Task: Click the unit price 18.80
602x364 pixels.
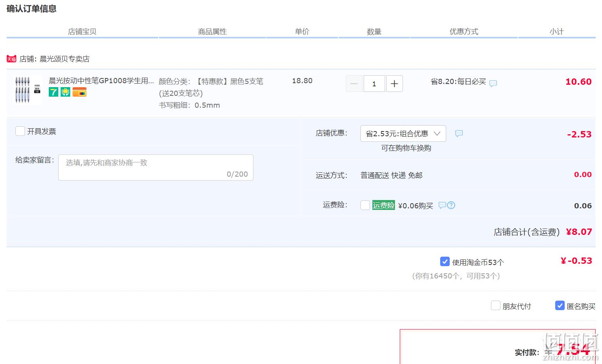Action: click(302, 81)
